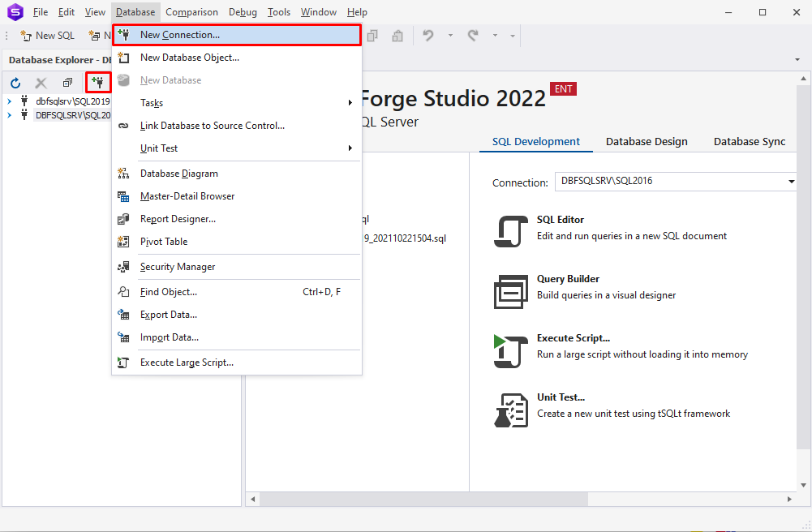Click the New SQL toolbar button
This screenshot has width=812, height=532.
(47, 36)
